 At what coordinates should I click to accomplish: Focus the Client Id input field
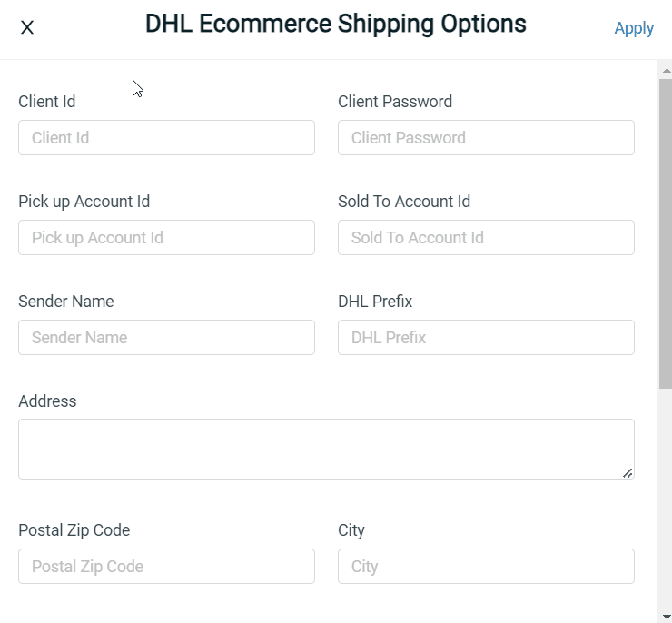tap(166, 138)
